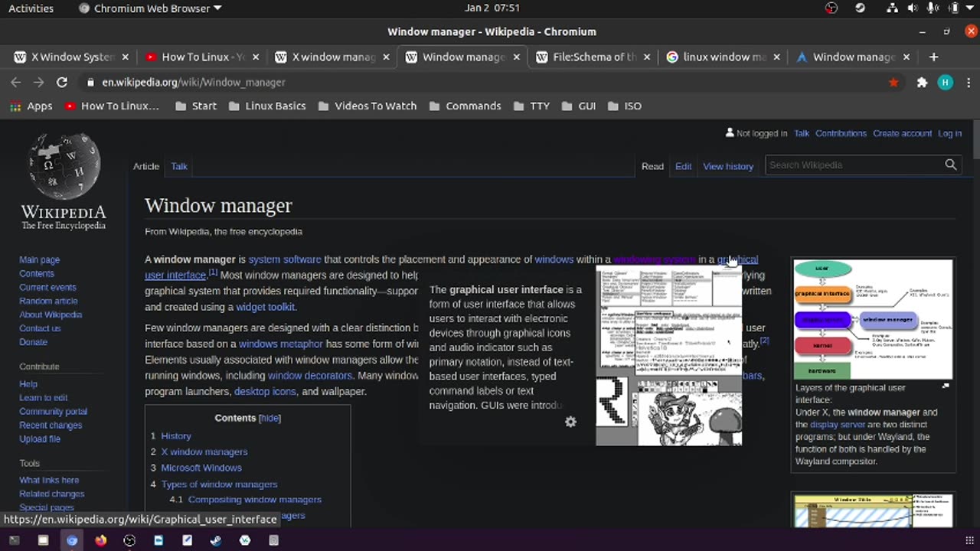The height and width of the screenshot is (551, 980).
Task: Open the system menu arrow
Action: click(969, 8)
